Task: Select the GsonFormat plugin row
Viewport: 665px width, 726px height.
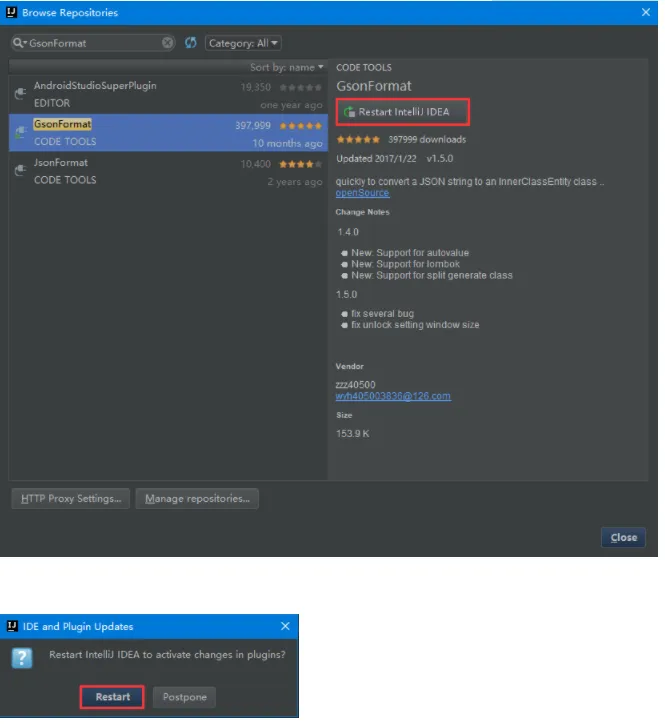Action: tap(168, 133)
